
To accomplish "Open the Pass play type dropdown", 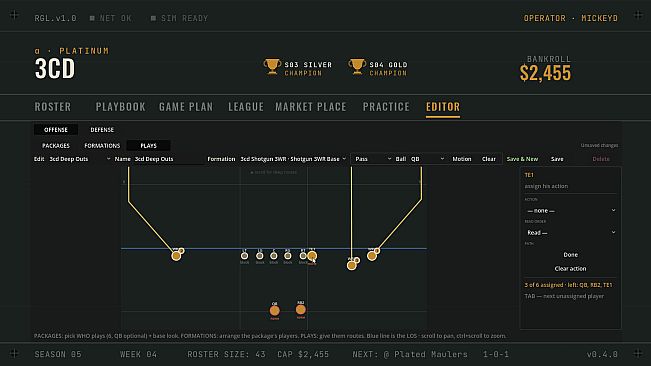I will [x=372, y=159].
